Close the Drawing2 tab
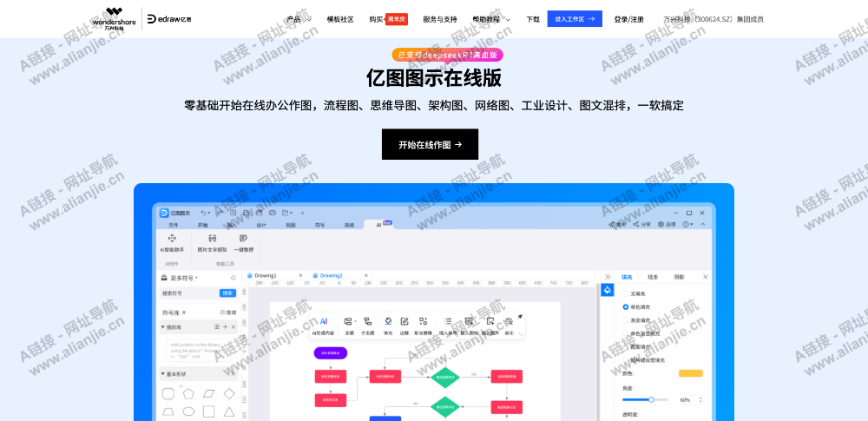Image resolution: width=868 pixels, height=421 pixels. (365, 275)
